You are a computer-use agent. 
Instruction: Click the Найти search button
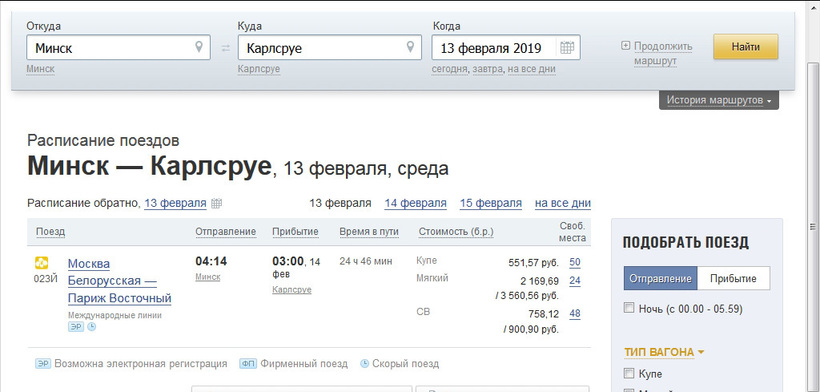pyautogui.click(x=746, y=47)
